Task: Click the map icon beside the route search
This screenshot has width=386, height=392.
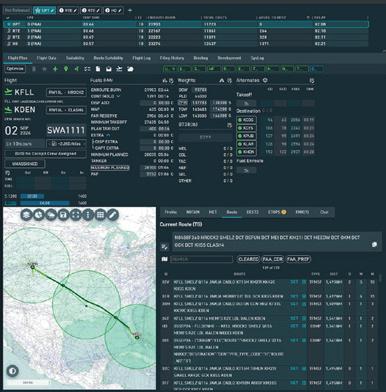Action: (x=164, y=259)
